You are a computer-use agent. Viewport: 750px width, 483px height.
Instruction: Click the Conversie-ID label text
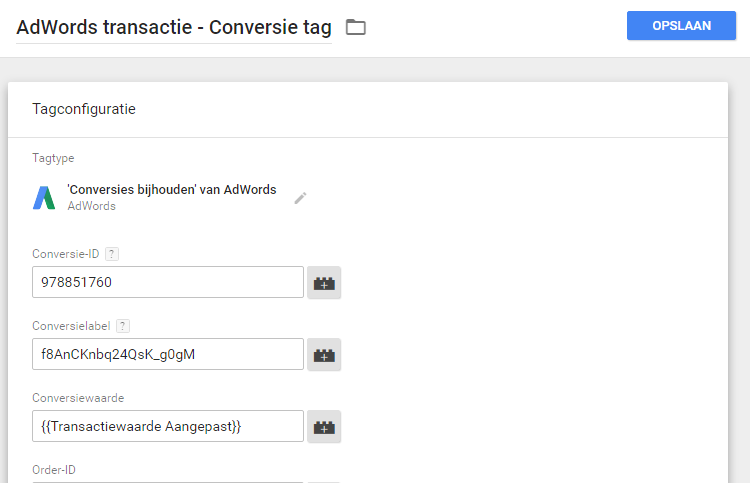tap(65, 254)
